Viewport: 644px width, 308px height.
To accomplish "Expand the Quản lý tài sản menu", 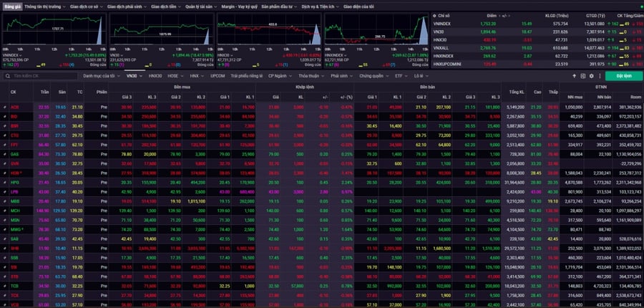I will tap(201, 7).
